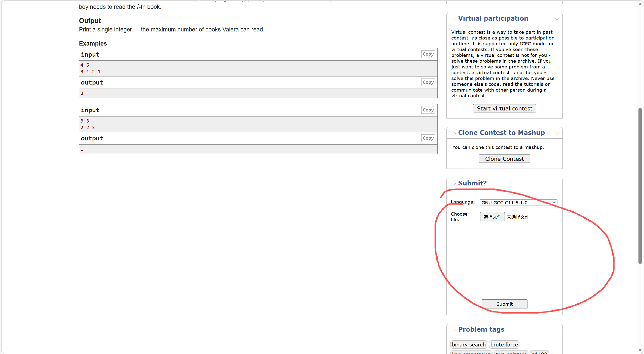This screenshot has width=644, height=354.
Task: Copy the first example input
Action: (428, 54)
